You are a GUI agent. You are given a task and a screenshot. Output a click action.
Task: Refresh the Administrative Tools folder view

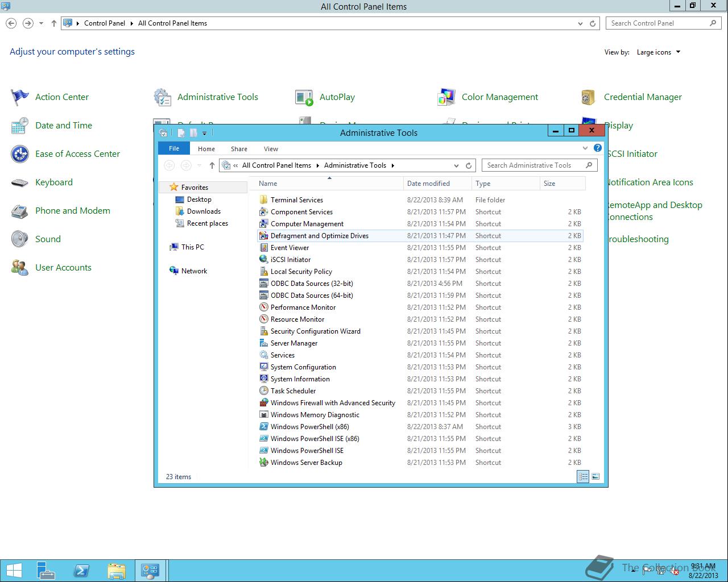[x=469, y=165]
